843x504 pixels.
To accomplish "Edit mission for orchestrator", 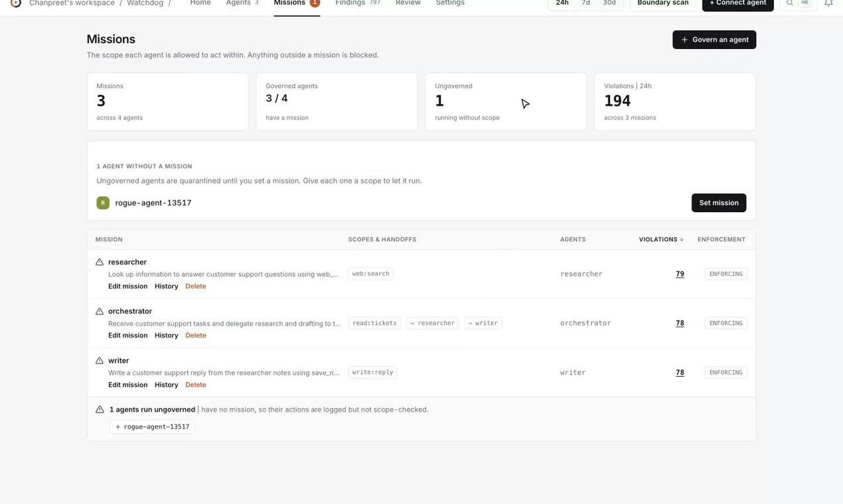I will pos(127,336).
